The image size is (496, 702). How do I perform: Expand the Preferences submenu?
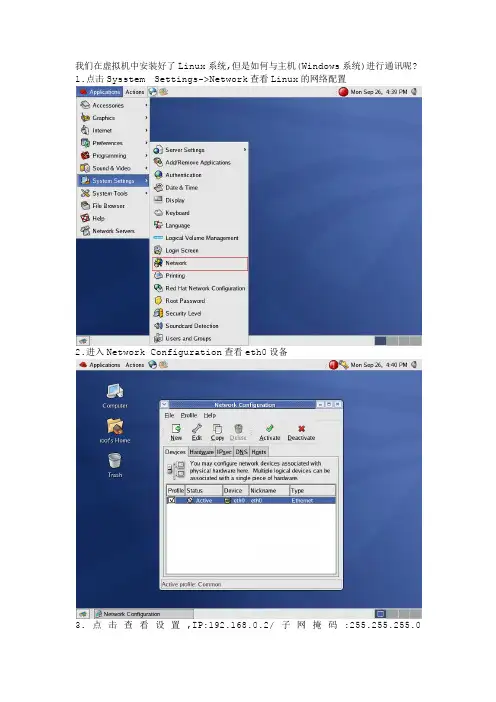tap(113, 143)
